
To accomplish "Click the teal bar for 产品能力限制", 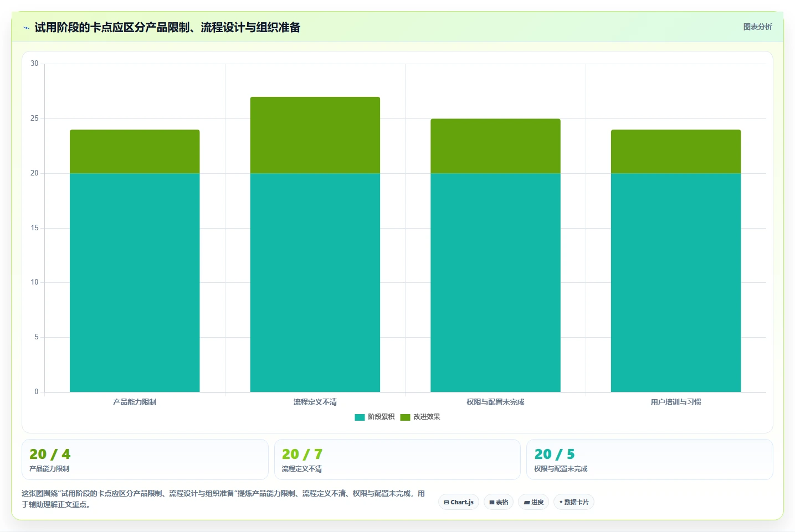I will click(135, 282).
